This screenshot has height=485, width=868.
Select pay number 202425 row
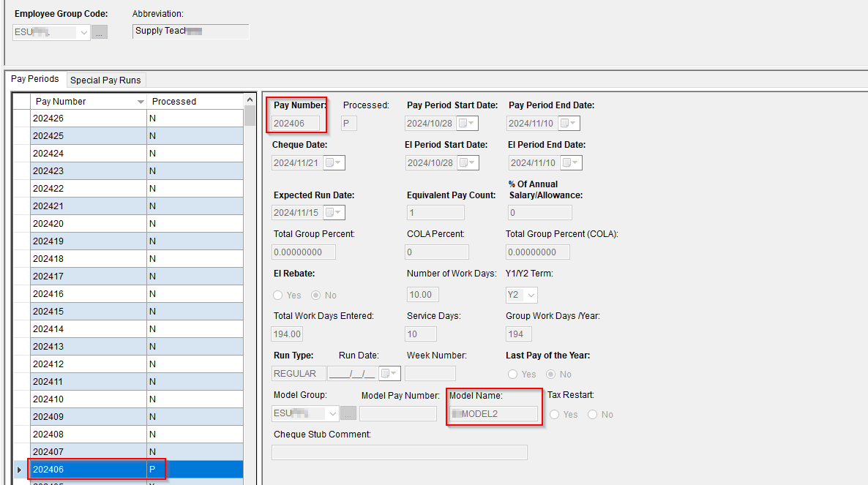137,136
